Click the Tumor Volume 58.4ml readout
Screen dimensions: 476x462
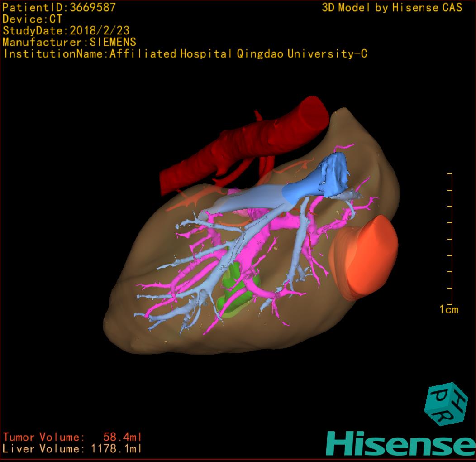click(72, 437)
